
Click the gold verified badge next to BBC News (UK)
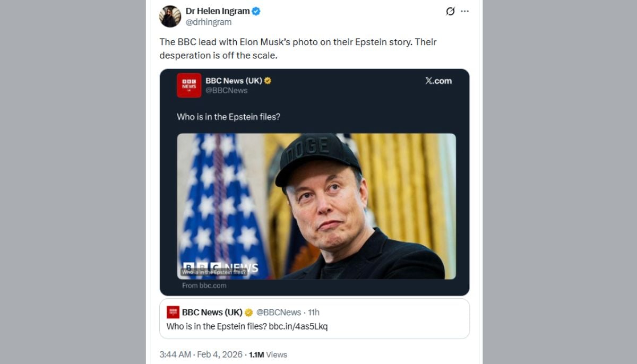[267, 81]
